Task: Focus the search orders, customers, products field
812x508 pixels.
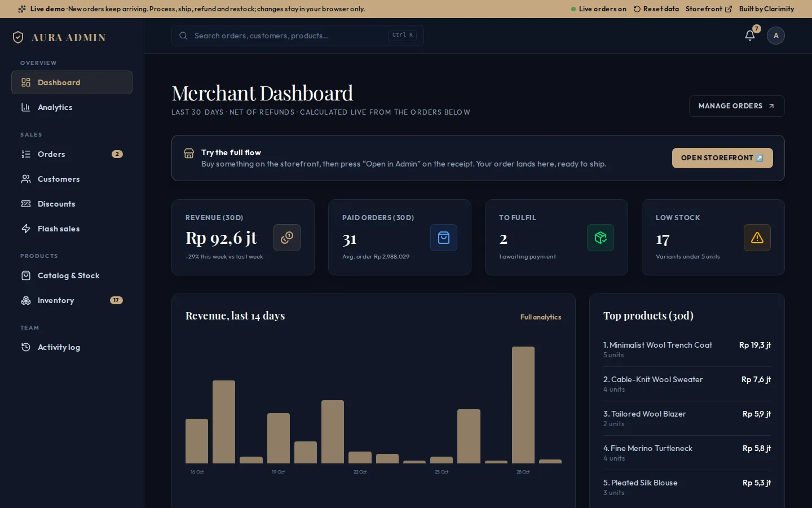Action: (x=298, y=36)
